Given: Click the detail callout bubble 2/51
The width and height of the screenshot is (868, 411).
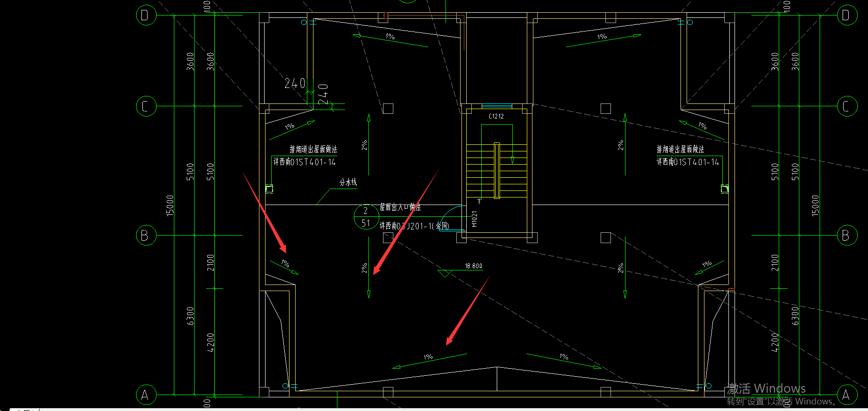Looking at the screenshot, I should [x=366, y=217].
